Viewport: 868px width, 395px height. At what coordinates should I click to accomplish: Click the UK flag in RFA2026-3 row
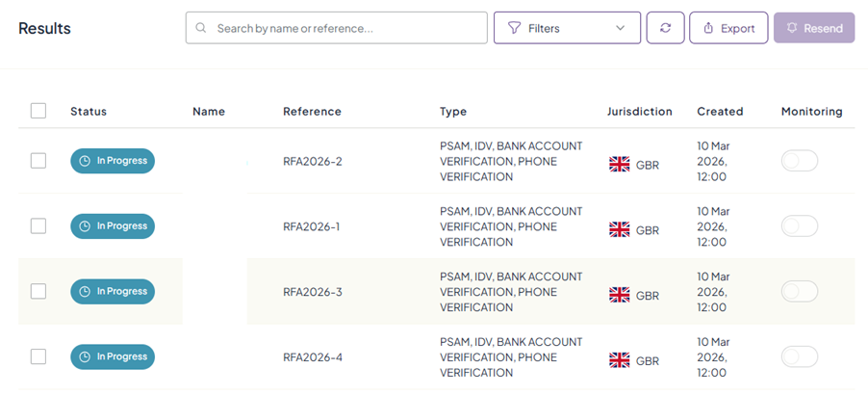[x=620, y=295]
